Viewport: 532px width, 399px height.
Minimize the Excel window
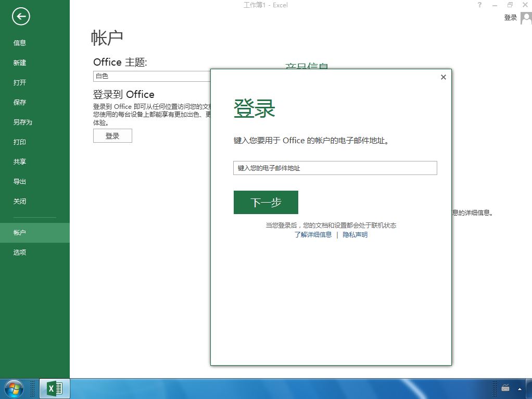click(x=495, y=5)
